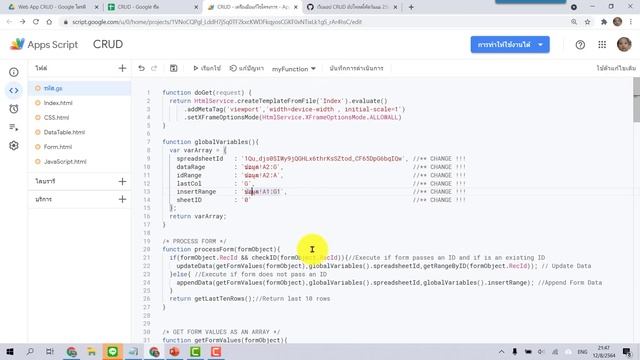Undo the last edit in editor toolbar

[x=141, y=68]
